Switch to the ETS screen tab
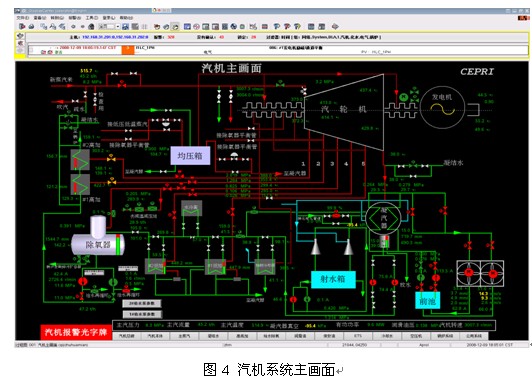The width and height of the screenshot is (532, 386). tap(358, 336)
